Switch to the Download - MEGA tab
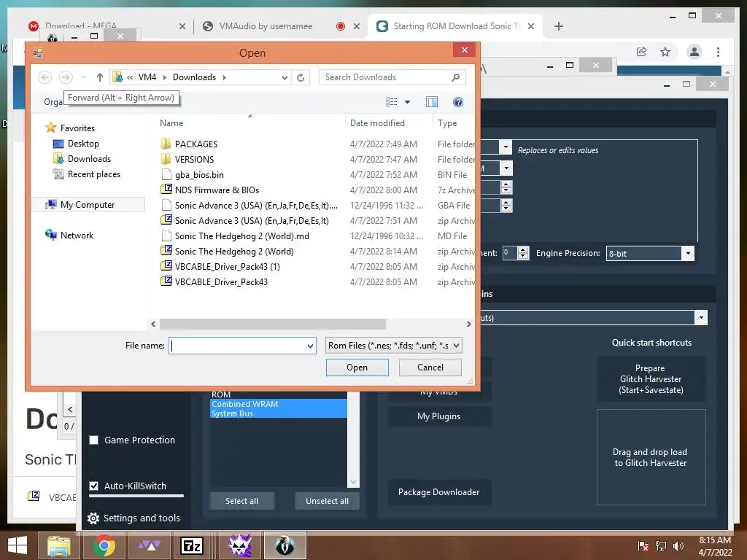The image size is (747, 560). click(107, 26)
